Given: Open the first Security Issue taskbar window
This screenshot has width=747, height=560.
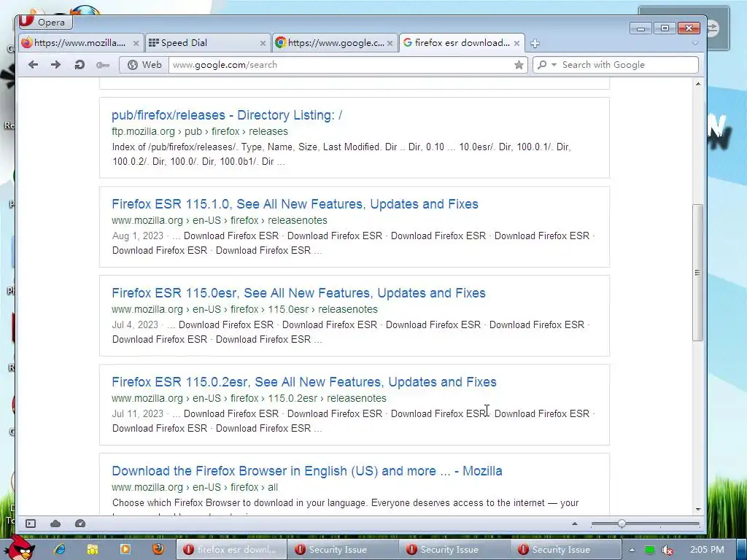Looking at the screenshot, I should tap(343, 550).
